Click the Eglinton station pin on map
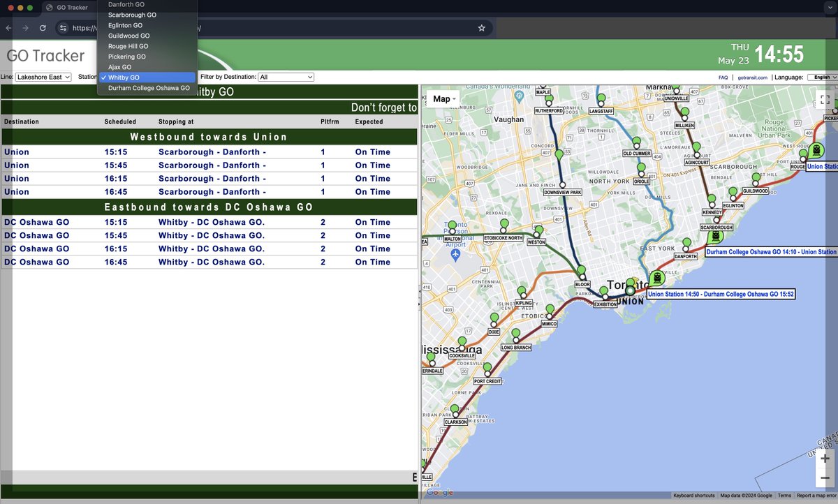Screen dimensions: 838x504 click(x=733, y=193)
